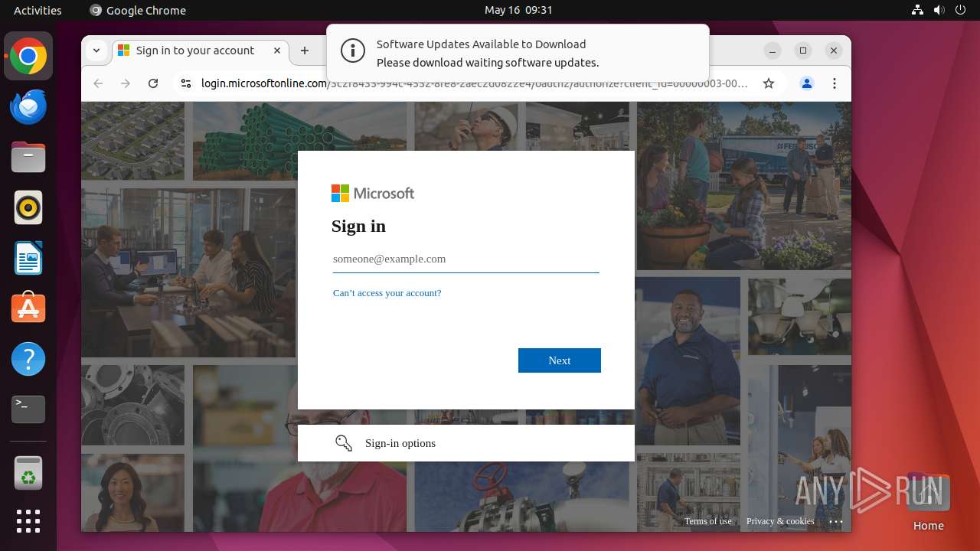Open Terms of use link

pyautogui.click(x=708, y=521)
